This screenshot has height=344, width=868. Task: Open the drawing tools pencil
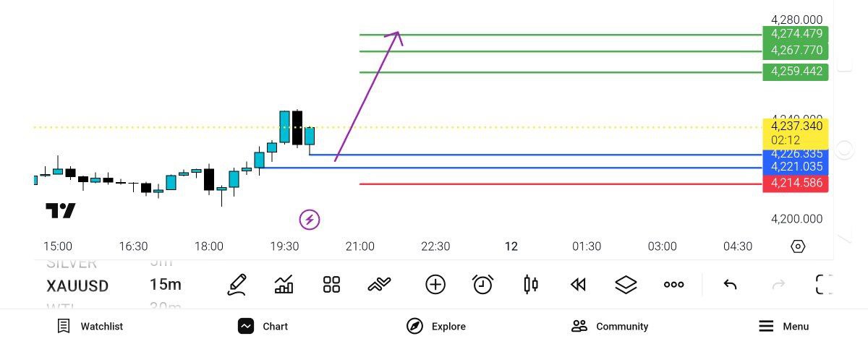pyautogui.click(x=237, y=285)
